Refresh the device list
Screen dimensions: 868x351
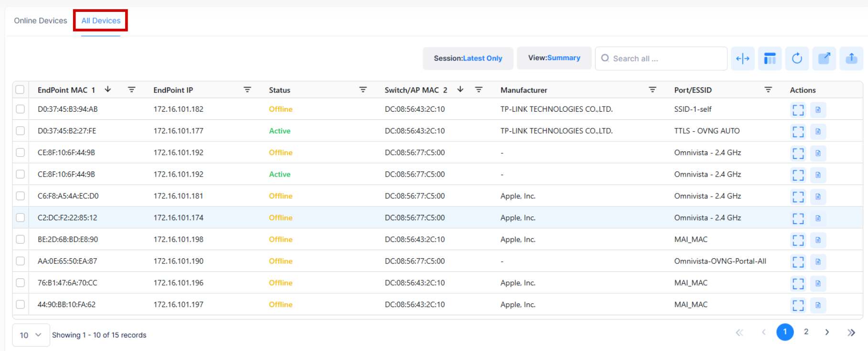(x=797, y=59)
